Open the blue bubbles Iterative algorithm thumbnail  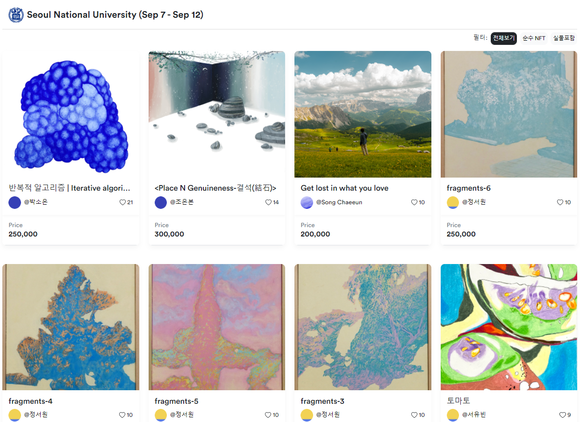tap(71, 114)
